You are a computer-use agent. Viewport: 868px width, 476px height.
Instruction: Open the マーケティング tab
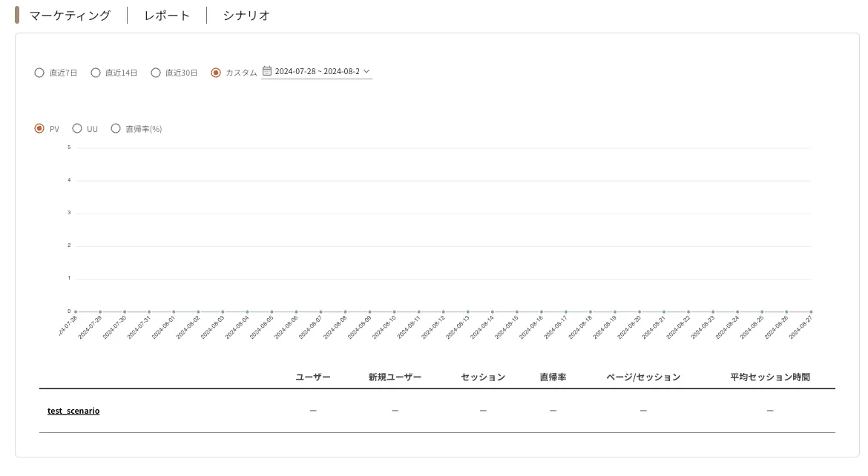pos(70,16)
